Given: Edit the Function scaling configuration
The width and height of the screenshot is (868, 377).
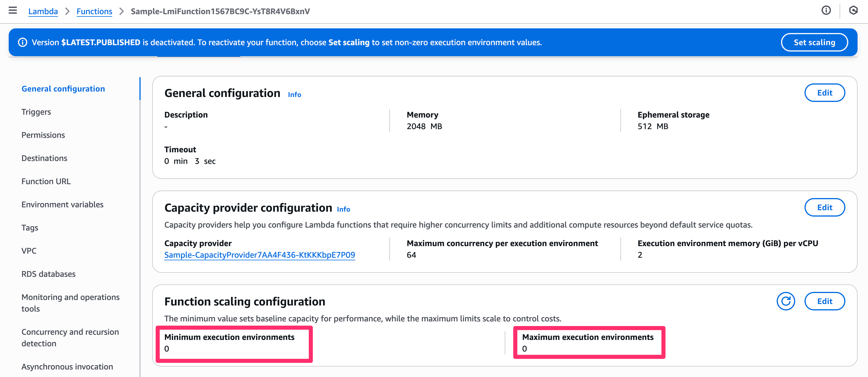Looking at the screenshot, I should 824,301.
